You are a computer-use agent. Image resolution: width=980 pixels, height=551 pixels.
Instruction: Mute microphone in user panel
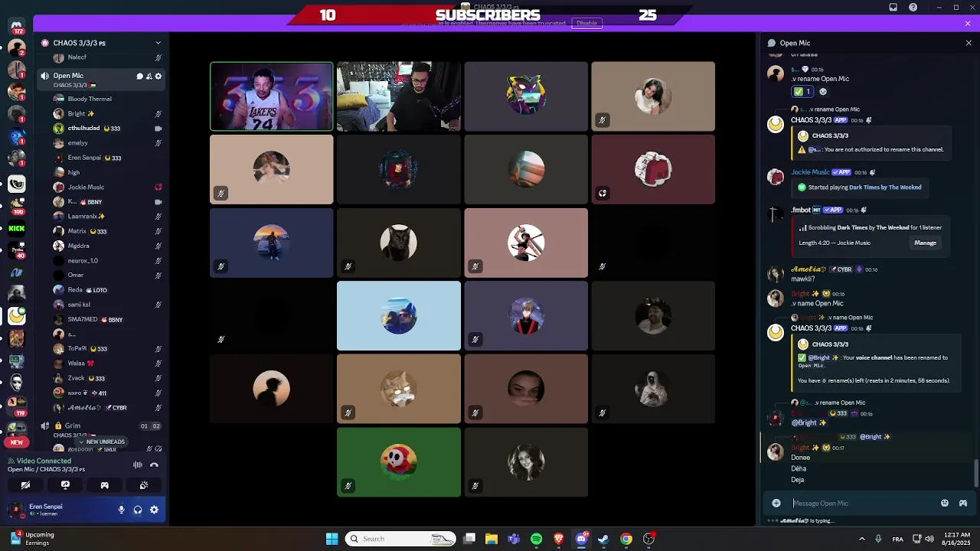121,510
